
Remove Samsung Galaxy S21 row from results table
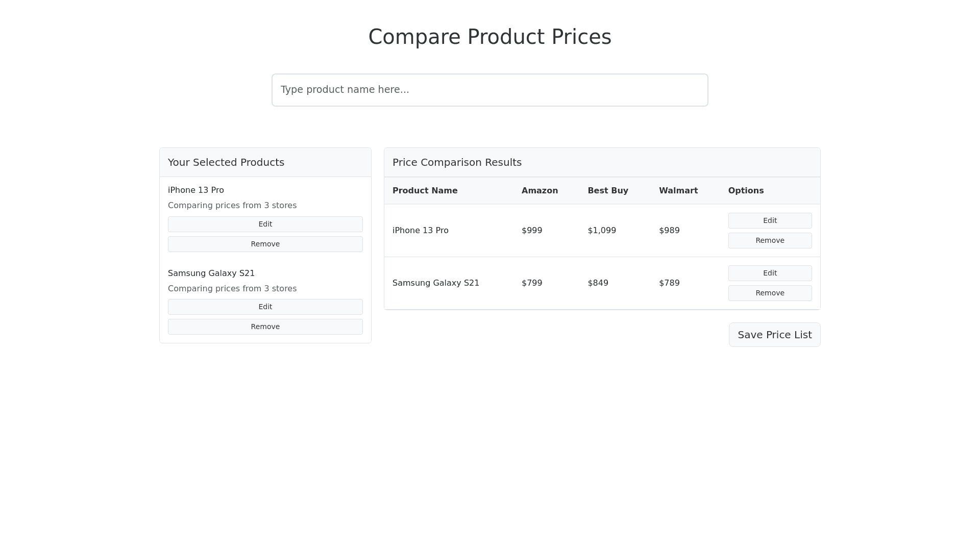tap(769, 293)
